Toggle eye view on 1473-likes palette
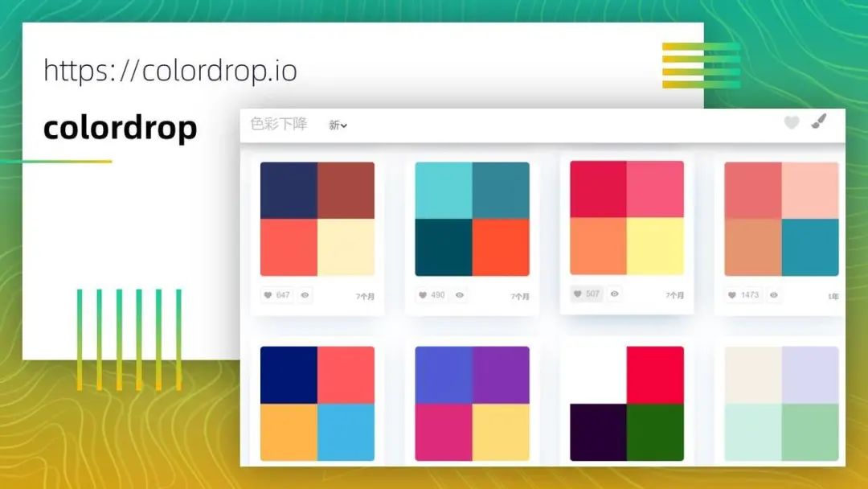This screenshot has width=868, height=489. [x=774, y=295]
